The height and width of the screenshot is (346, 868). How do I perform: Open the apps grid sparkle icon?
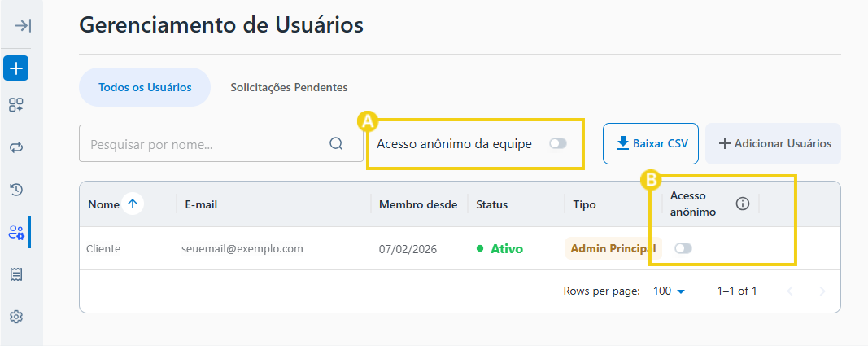(16, 105)
